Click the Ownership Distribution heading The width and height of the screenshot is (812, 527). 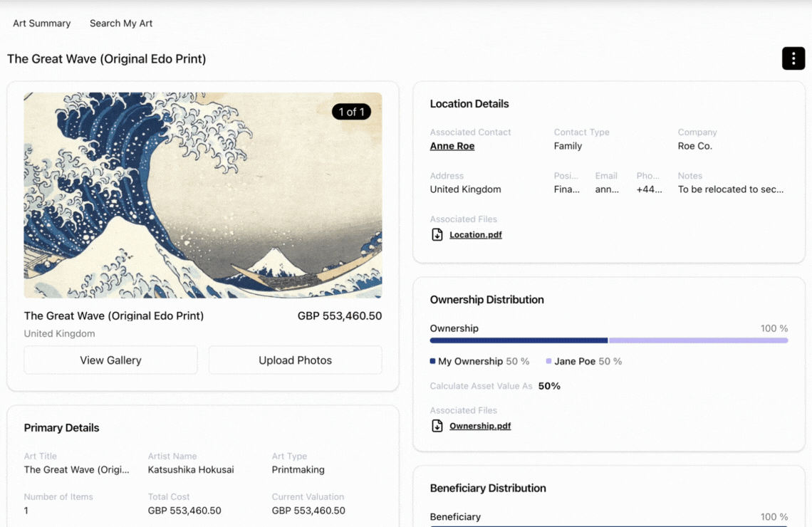tap(486, 300)
